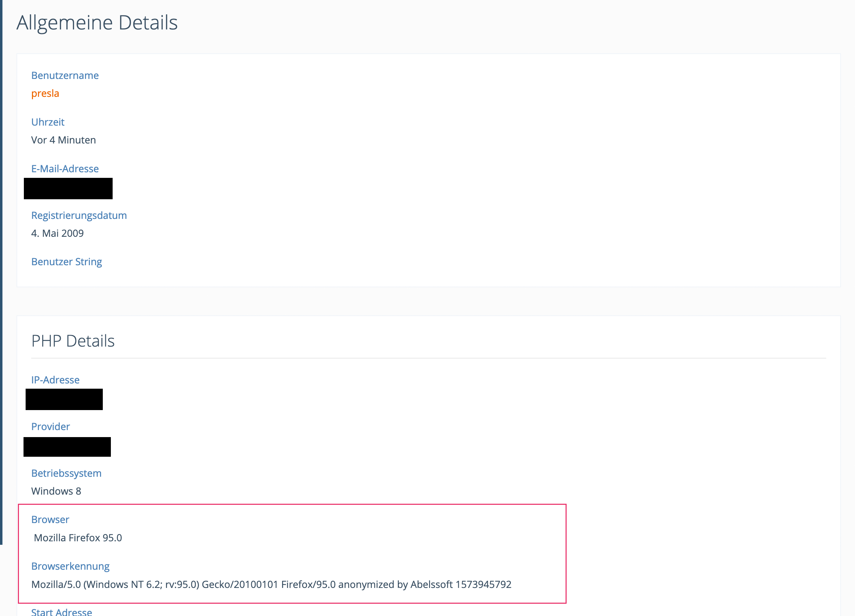The height and width of the screenshot is (616, 855).
Task: Click the redacted e-mail address field
Action: 68,188
